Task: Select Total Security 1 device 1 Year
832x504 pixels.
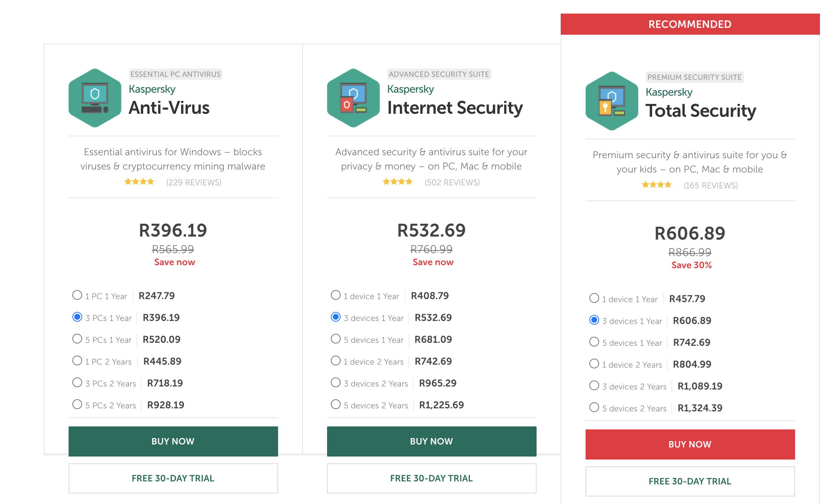Action: click(594, 298)
